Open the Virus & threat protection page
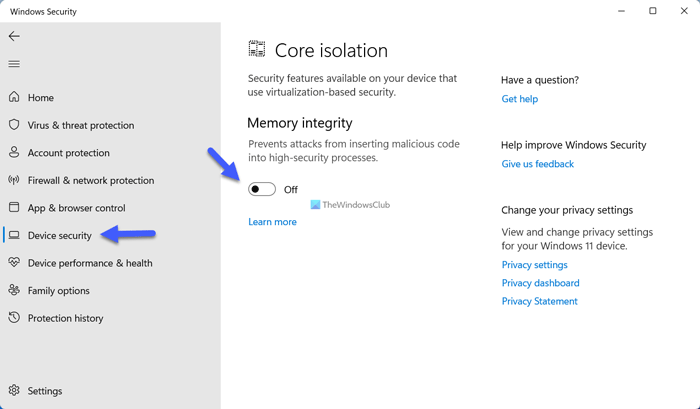The width and height of the screenshot is (700, 409). [80, 125]
